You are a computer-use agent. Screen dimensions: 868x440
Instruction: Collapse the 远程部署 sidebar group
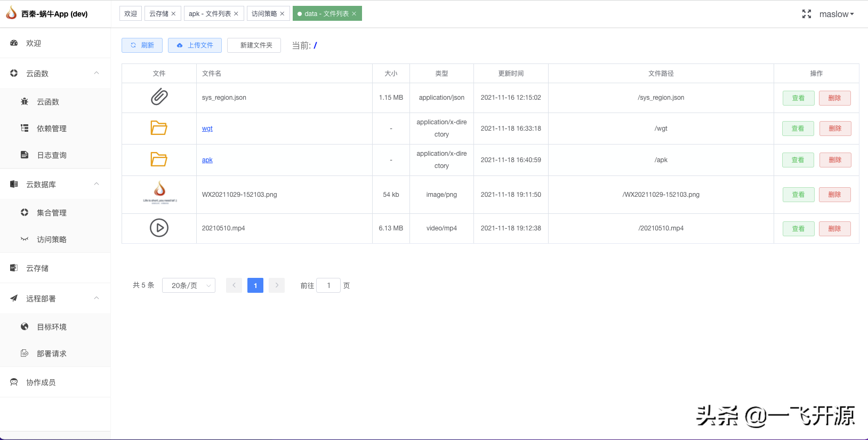(97, 298)
